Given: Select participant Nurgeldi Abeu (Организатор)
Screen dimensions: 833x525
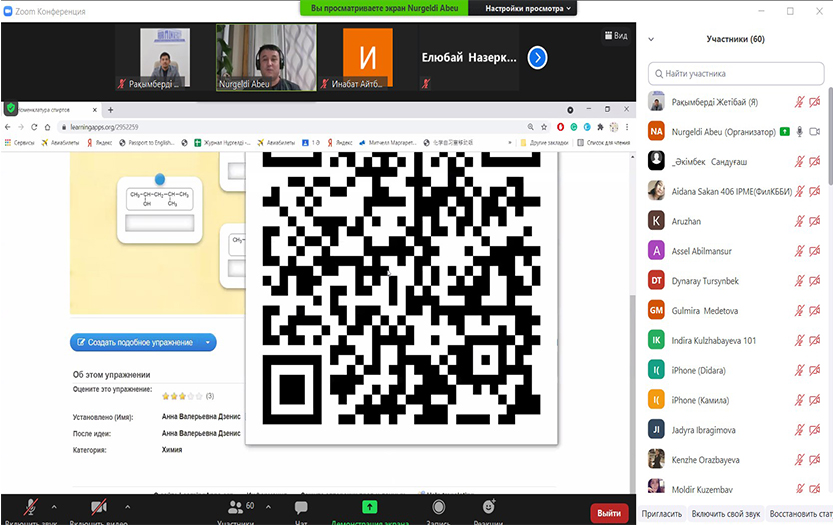Looking at the screenshot, I should point(735,132).
